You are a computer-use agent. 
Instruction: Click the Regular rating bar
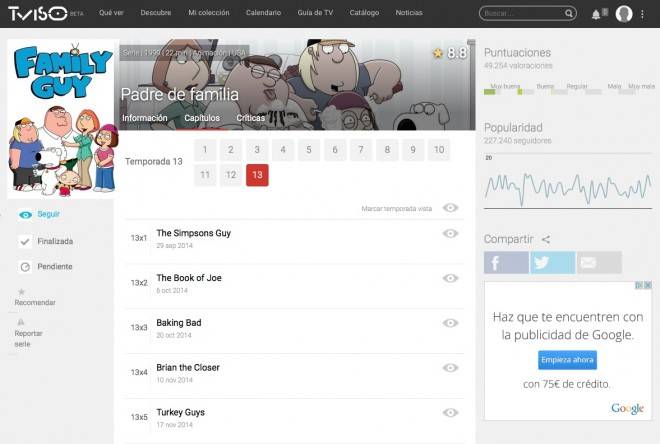(559, 92)
